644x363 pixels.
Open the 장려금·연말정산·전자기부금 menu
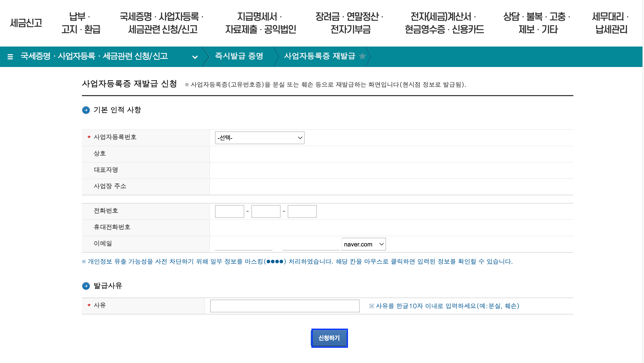tap(349, 23)
